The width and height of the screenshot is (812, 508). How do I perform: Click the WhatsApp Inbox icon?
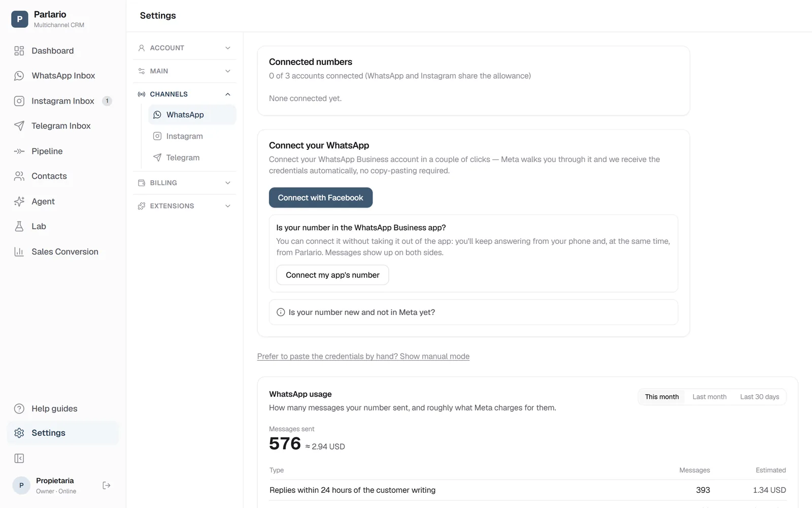(x=19, y=76)
